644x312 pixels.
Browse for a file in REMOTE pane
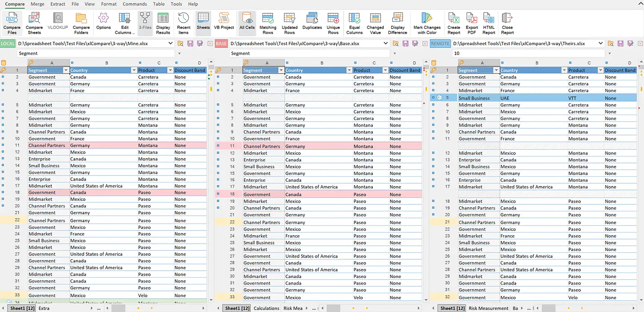point(611,44)
